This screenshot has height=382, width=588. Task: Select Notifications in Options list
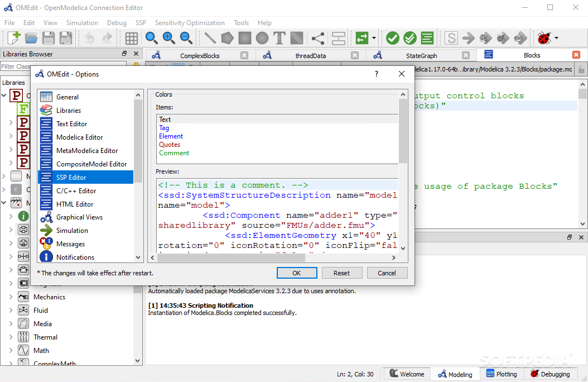point(86,257)
